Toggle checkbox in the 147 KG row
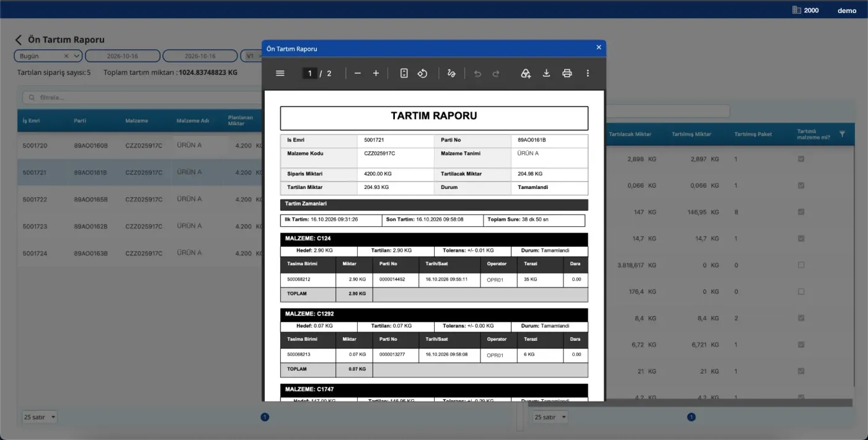868x440 pixels. point(801,212)
